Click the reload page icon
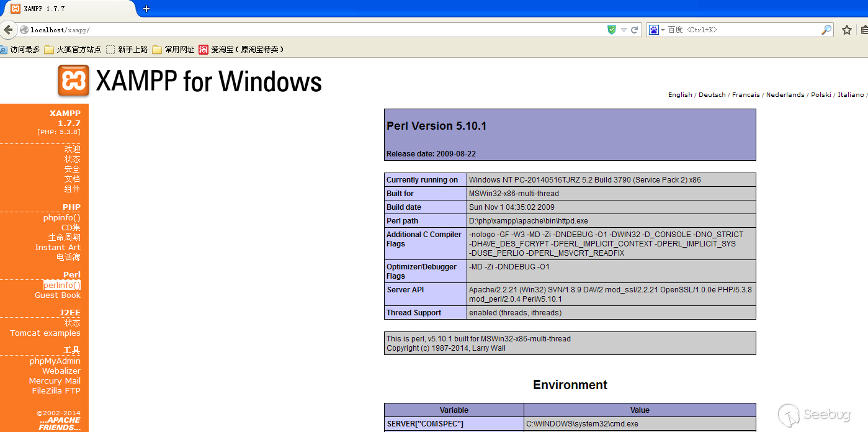Image resolution: width=868 pixels, height=432 pixels. click(635, 30)
